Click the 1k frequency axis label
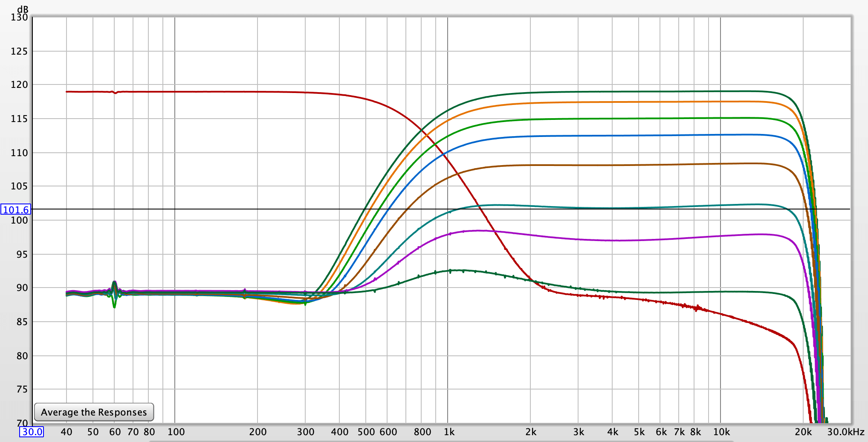 pyautogui.click(x=449, y=432)
